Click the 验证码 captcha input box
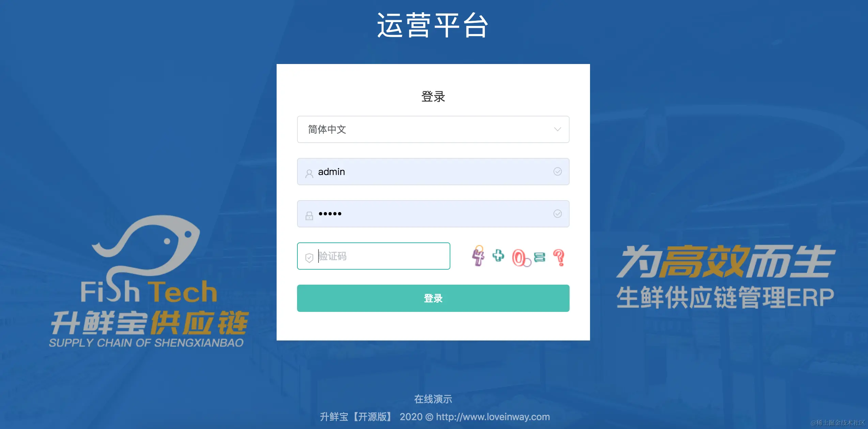The image size is (868, 429). (x=373, y=256)
